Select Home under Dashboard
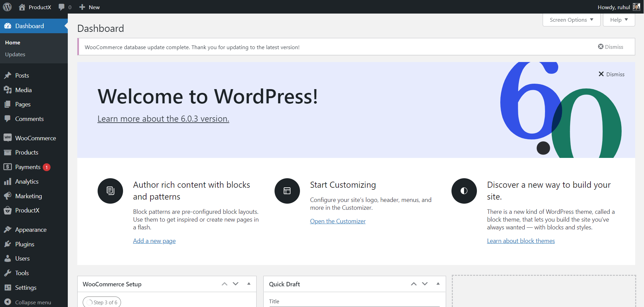 [13, 42]
